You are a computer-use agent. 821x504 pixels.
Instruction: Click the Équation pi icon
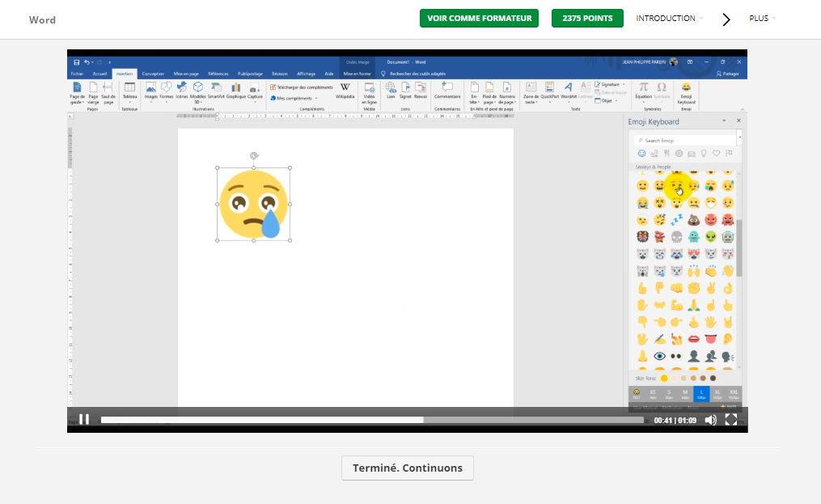coord(643,89)
